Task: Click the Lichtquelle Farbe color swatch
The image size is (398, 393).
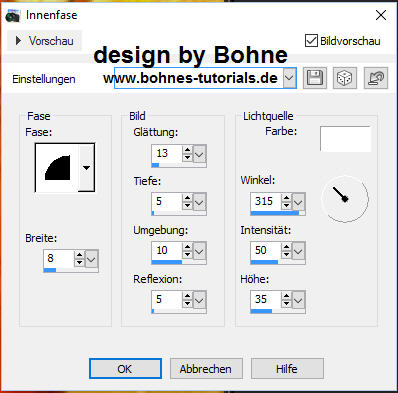Action: [345, 139]
